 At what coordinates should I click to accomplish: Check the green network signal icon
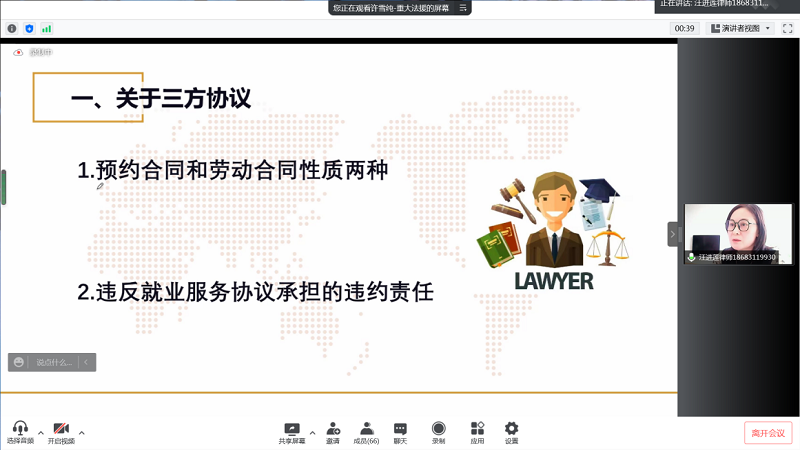(x=46, y=29)
